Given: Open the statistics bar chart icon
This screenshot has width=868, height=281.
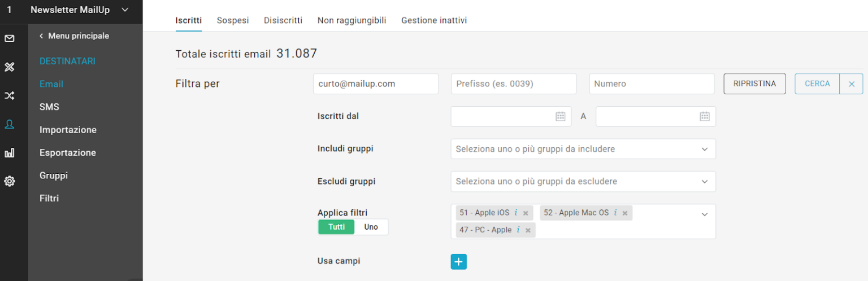Looking at the screenshot, I should [10, 153].
